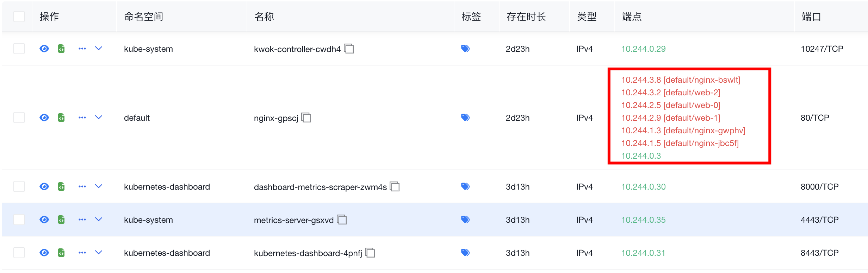Screen dimensions: 868x273
Task: Select the kubernetes-dashboard-4pnfj row checkbox
Action: click(x=19, y=253)
